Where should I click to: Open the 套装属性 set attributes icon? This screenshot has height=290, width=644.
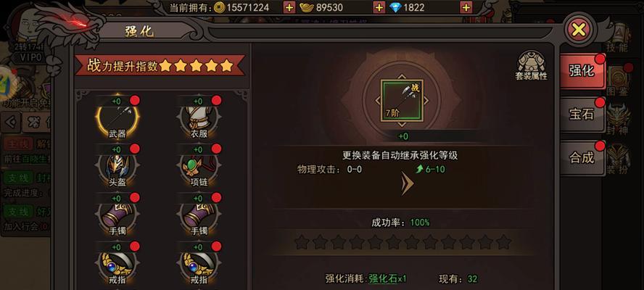(531, 66)
